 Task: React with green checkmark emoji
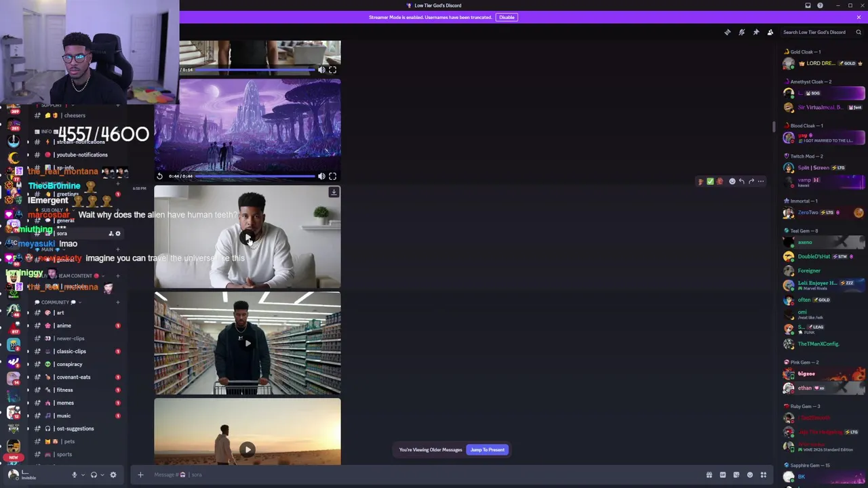(710, 181)
